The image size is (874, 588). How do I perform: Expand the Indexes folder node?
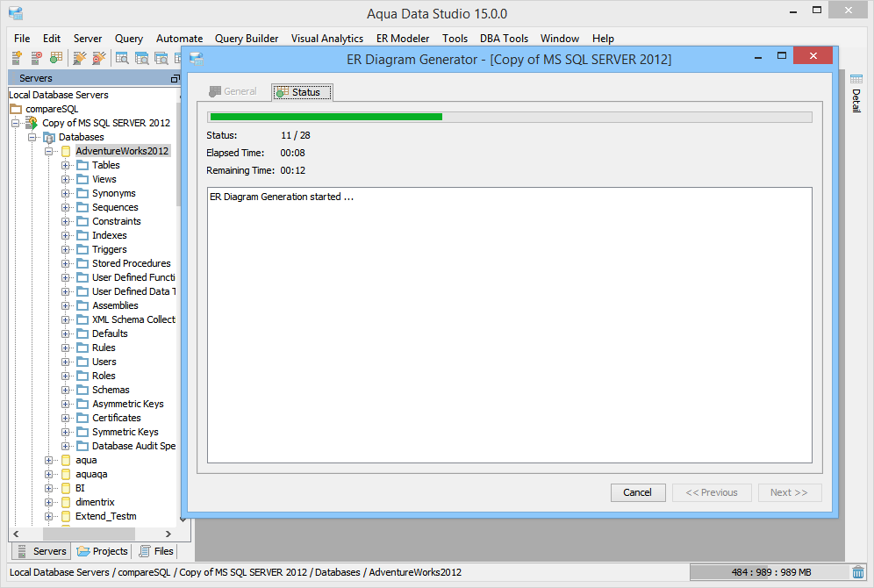click(x=66, y=235)
